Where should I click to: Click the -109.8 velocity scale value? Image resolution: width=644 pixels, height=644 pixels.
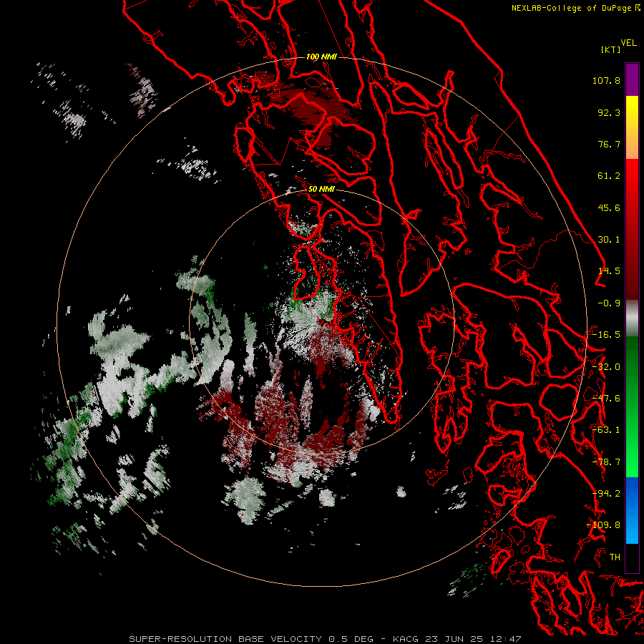(603, 525)
